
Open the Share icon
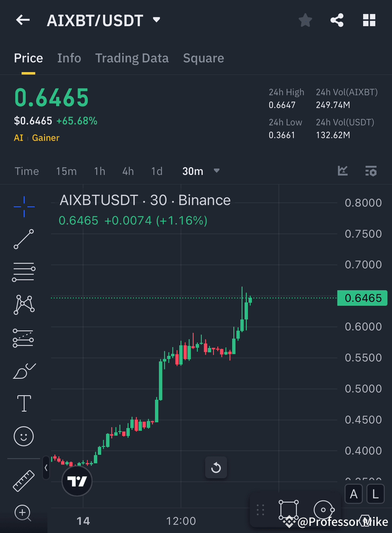click(x=337, y=20)
